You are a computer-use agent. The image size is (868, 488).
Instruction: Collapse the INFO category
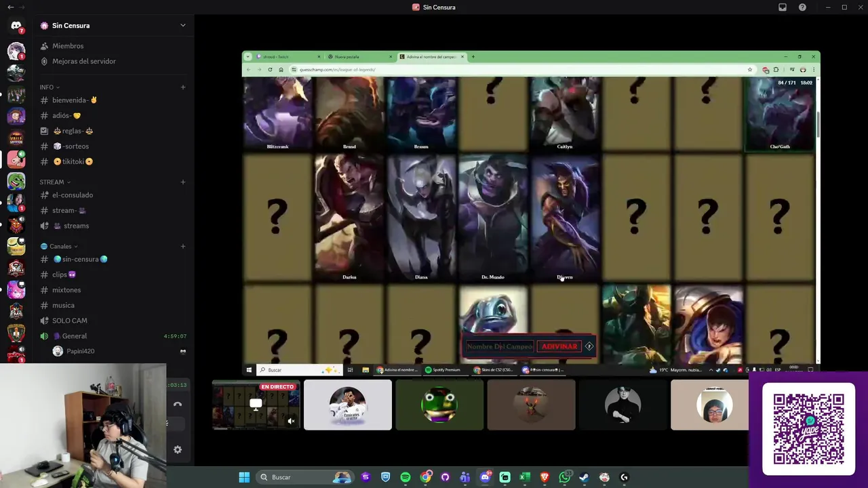(50, 87)
